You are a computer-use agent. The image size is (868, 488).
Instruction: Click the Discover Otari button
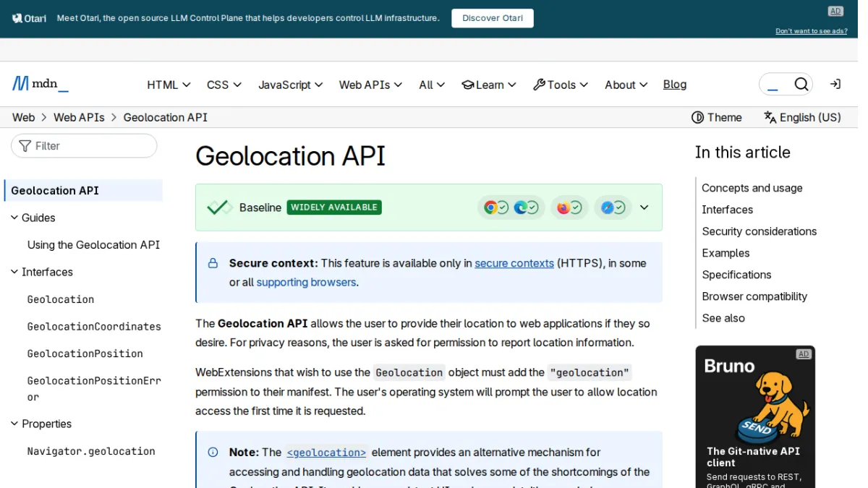493,18
